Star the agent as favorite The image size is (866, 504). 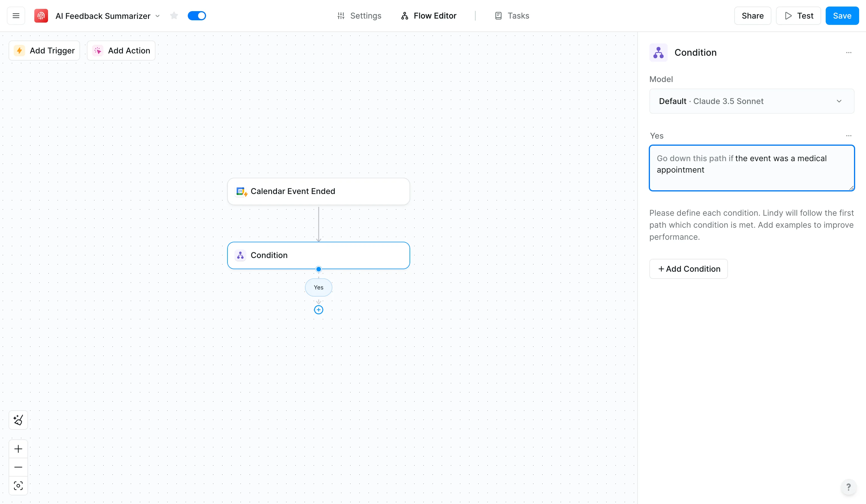[174, 16]
